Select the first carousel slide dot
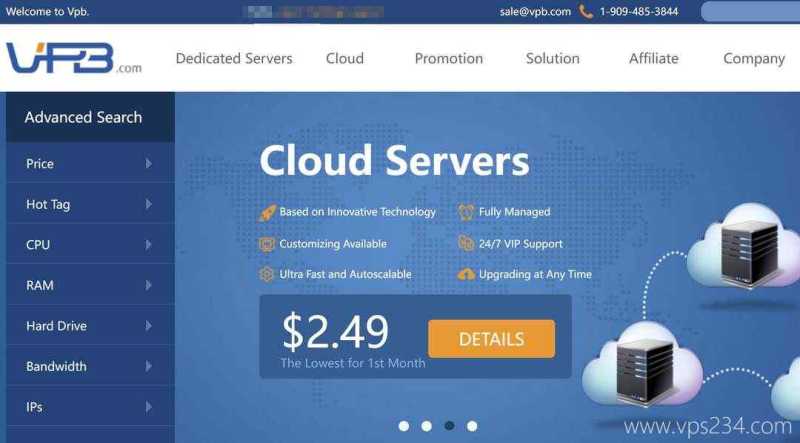 coord(404,426)
